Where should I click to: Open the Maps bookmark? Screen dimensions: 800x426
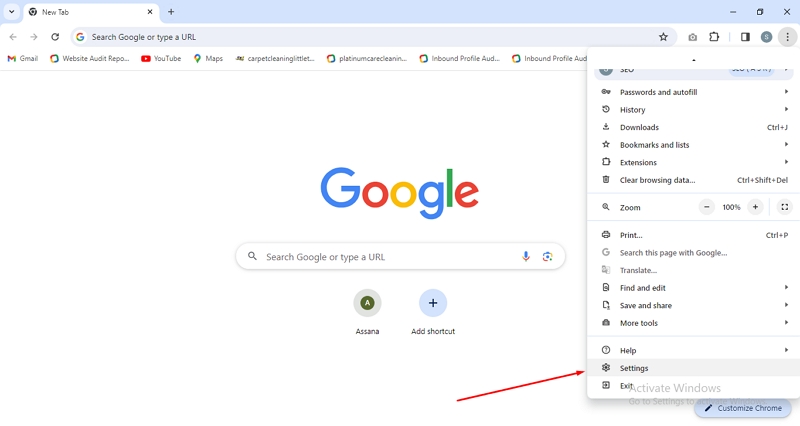208,59
